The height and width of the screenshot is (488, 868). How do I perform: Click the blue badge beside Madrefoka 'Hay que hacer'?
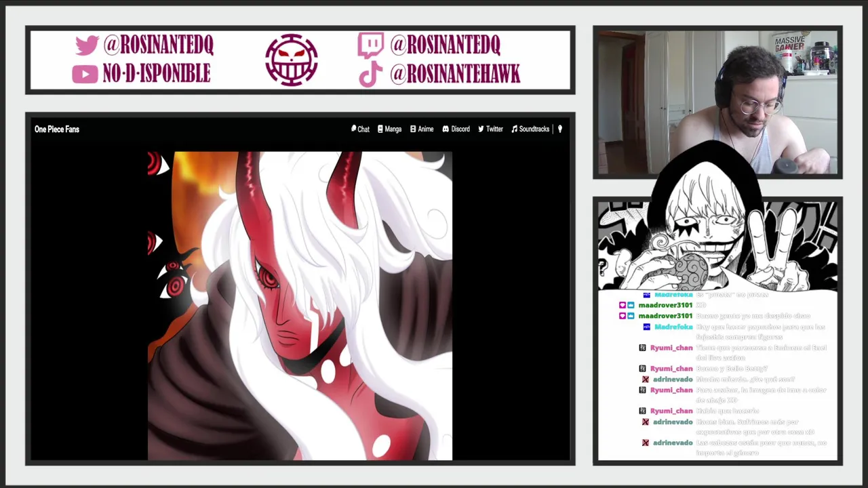pyautogui.click(x=646, y=327)
